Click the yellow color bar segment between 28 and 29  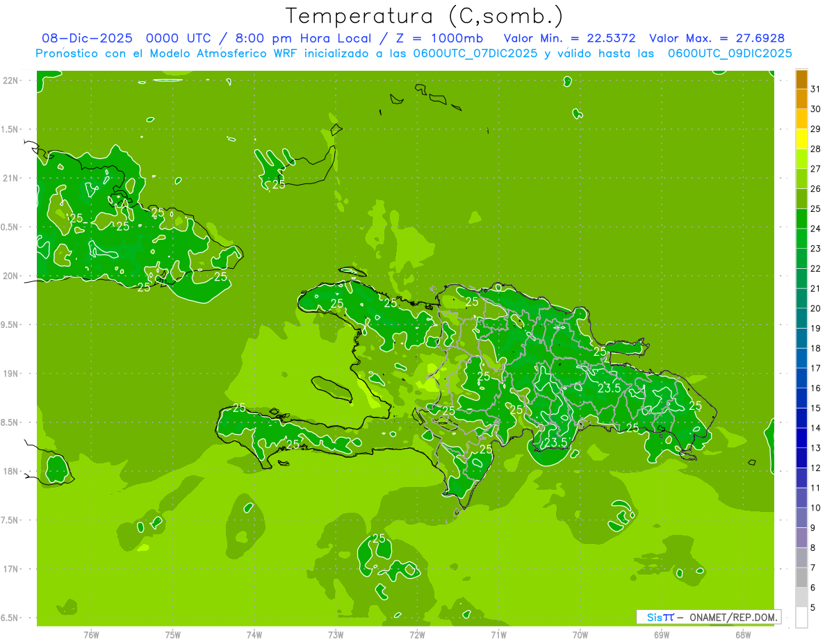pyautogui.click(x=801, y=139)
